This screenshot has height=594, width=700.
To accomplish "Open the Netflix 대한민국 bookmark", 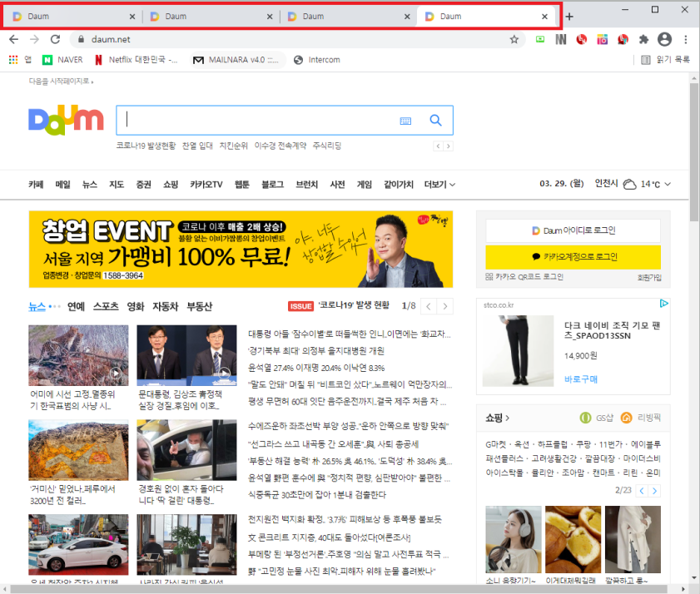I will [137, 59].
